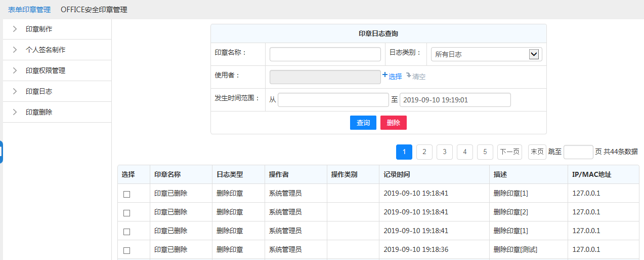Viewport: 644px width, 260px height.
Task: Click the plus icon beside 选择
Action: click(x=385, y=75)
